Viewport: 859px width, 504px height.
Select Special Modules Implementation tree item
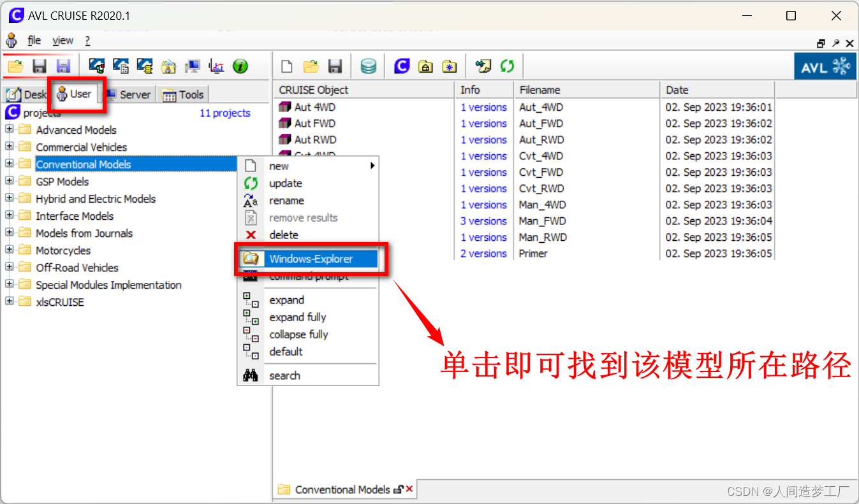[x=108, y=285]
